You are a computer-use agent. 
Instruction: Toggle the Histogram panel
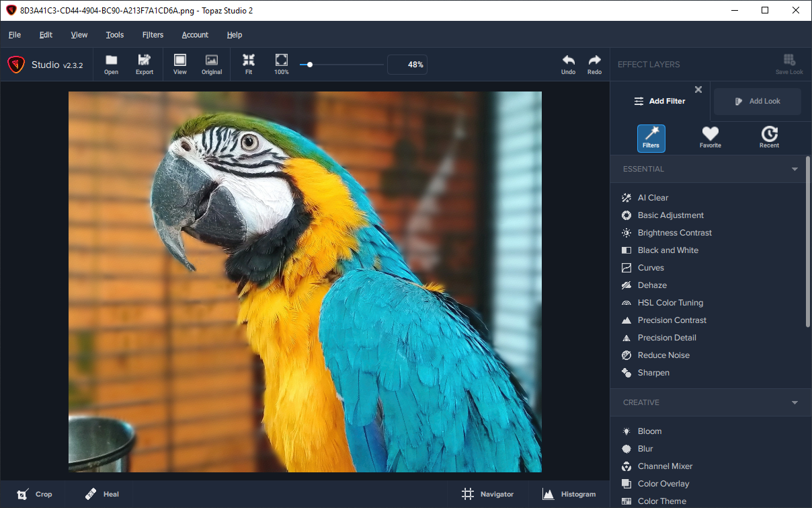click(x=569, y=494)
